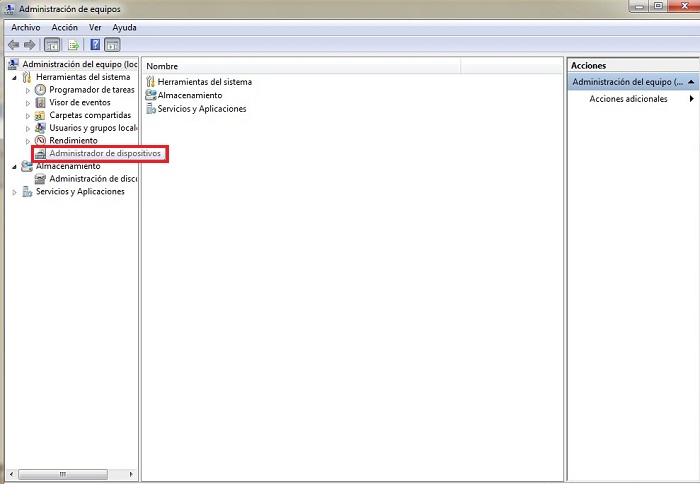Screen dimensions: 700x484
Task: Select Rendimiento label in tree
Action: coord(73,141)
